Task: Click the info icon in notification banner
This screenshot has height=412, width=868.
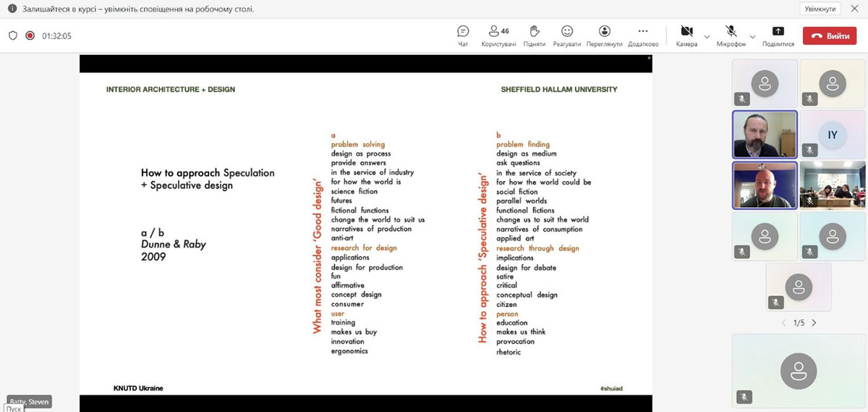Action: pyautogui.click(x=12, y=9)
